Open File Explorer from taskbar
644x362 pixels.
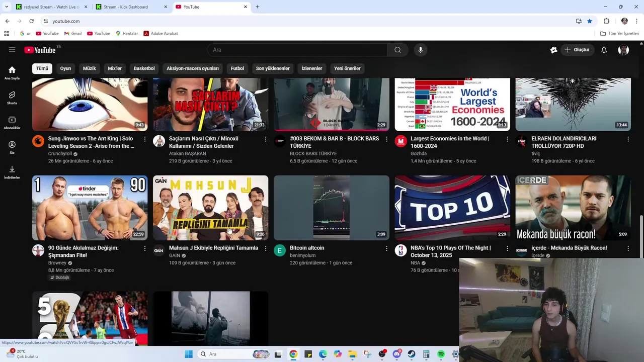tap(352, 354)
